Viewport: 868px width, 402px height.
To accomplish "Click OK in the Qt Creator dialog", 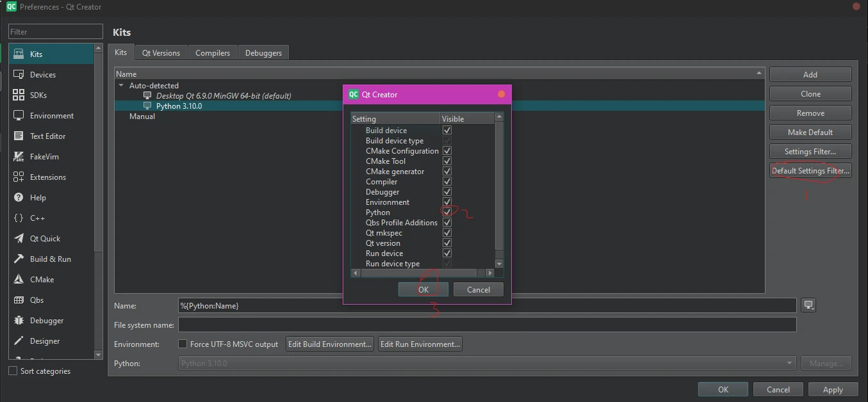I will 423,289.
